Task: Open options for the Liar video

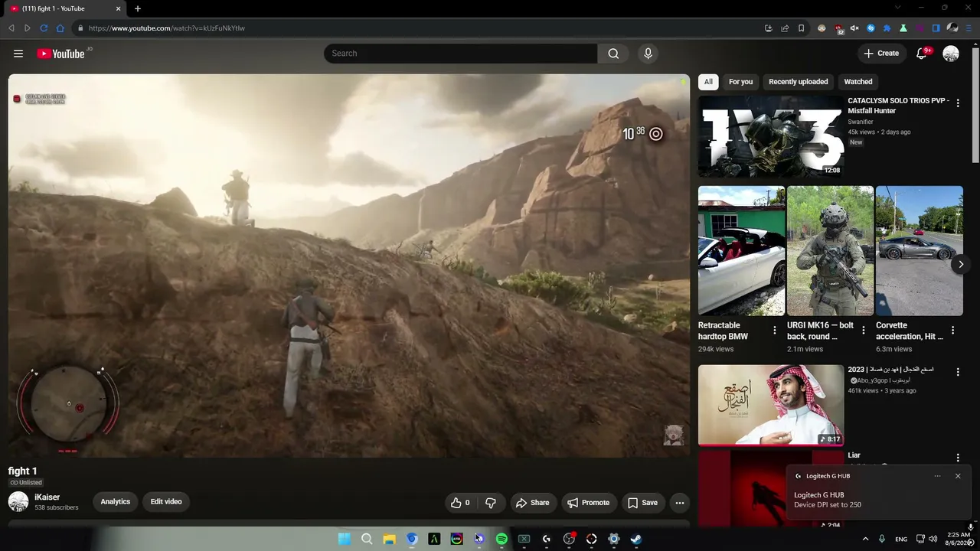Action: click(958, 458)
